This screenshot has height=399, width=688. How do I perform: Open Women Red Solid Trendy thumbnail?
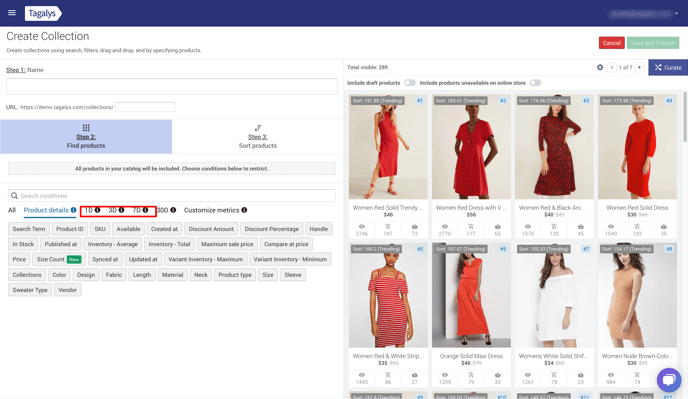point(388,147)
